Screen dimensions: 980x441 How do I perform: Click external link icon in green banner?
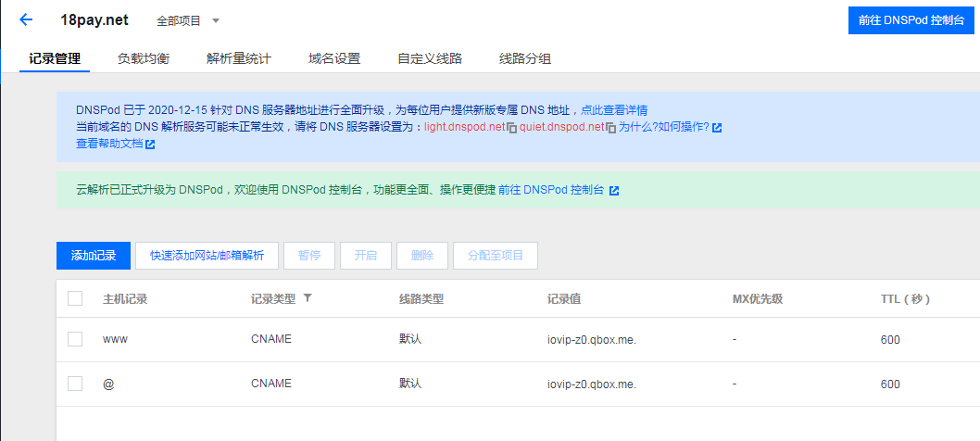pos(613,190)
